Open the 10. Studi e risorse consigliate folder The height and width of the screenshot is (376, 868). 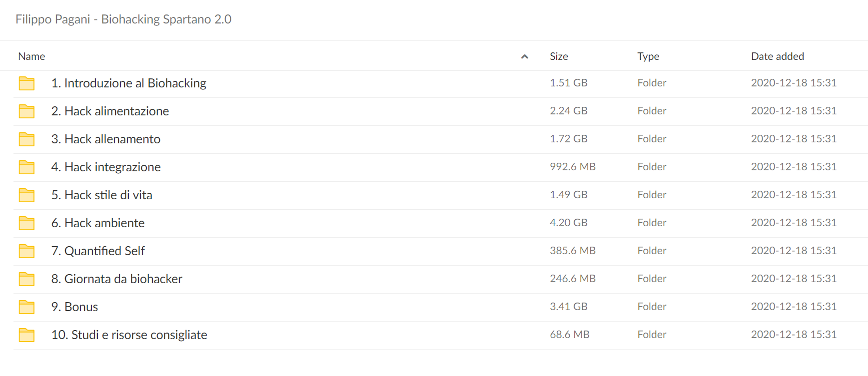(129, 335)
